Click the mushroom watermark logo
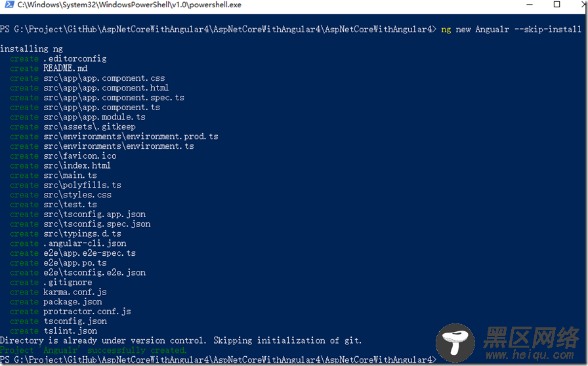588x366 pixels. click(x=455, y=342)
